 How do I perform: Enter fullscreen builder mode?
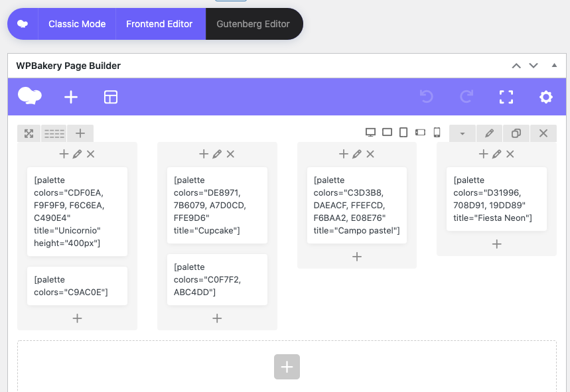(x=506, y=97)
